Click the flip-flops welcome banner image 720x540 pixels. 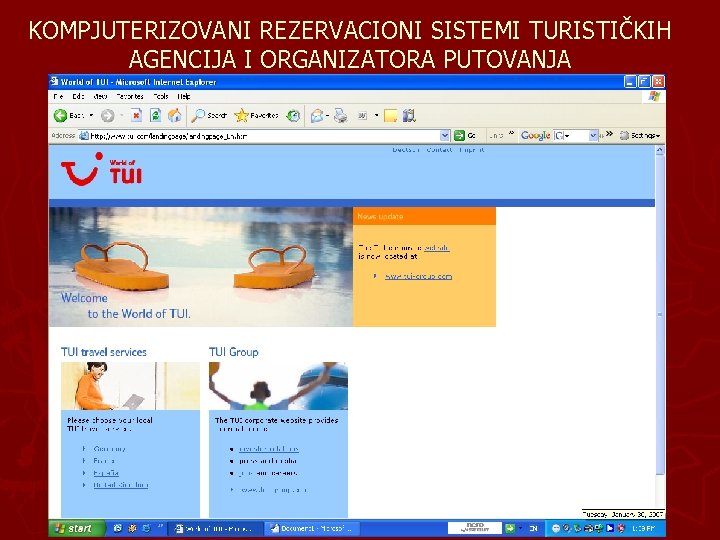[201, 267]
